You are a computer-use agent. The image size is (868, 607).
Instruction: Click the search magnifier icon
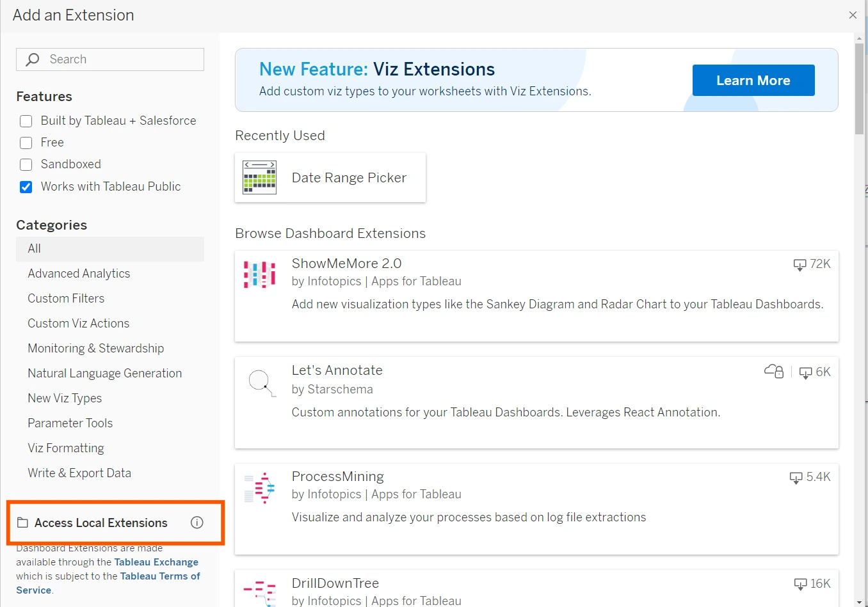pos(33,59)
